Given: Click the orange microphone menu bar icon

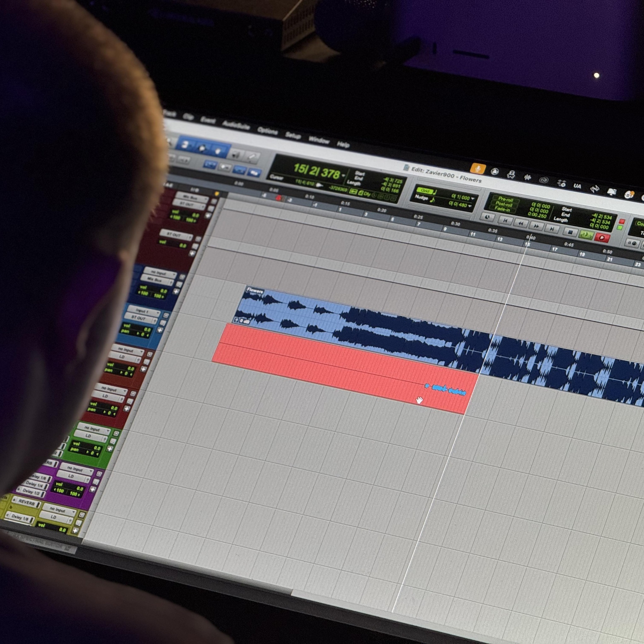Looking at the screenshot, I should click(x=478, y=168).
